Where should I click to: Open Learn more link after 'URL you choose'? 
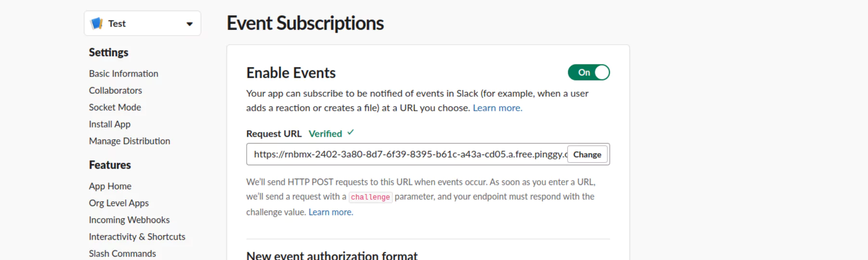(498, 108)
